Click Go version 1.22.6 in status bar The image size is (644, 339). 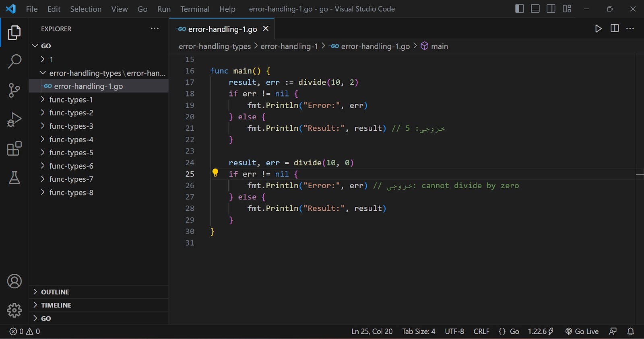coord(541,331)
